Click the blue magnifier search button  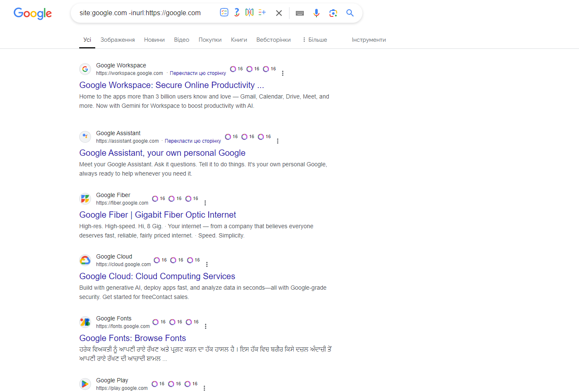tap(350, 13)
